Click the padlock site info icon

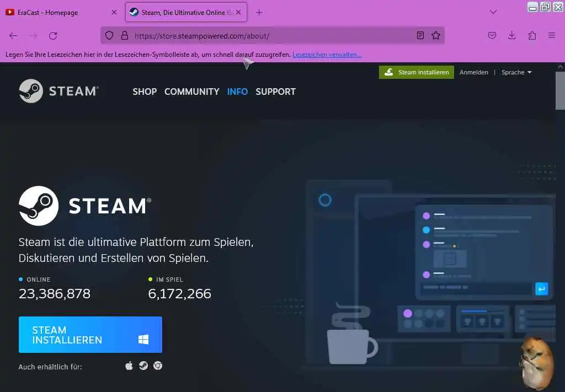click(x=125, y=35)
